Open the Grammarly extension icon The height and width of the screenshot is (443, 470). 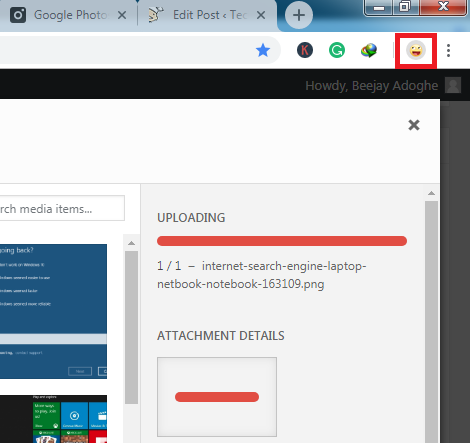[337, 50]
